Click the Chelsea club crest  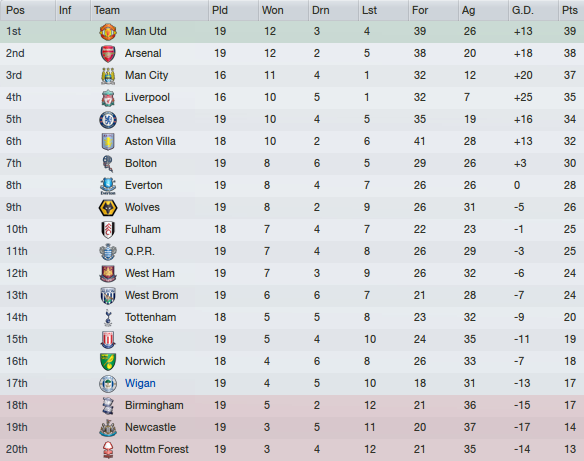108,120
